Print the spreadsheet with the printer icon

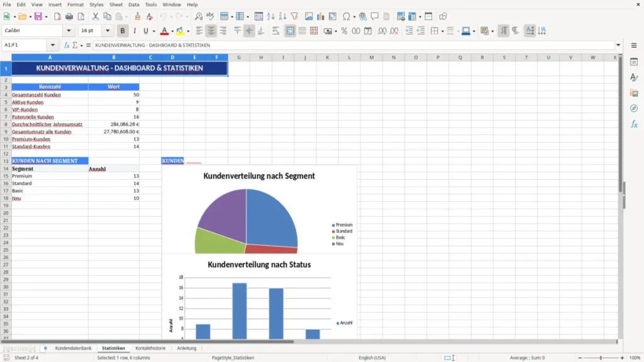(69, 16)
